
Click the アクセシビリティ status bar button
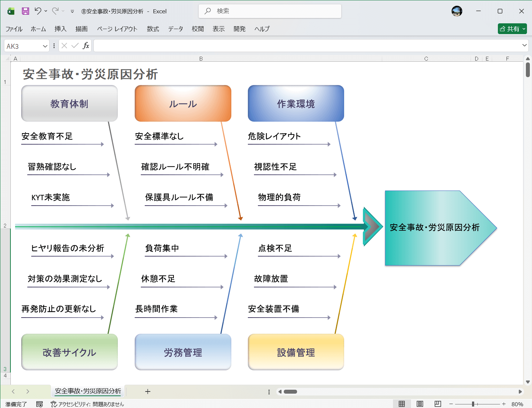88,404
